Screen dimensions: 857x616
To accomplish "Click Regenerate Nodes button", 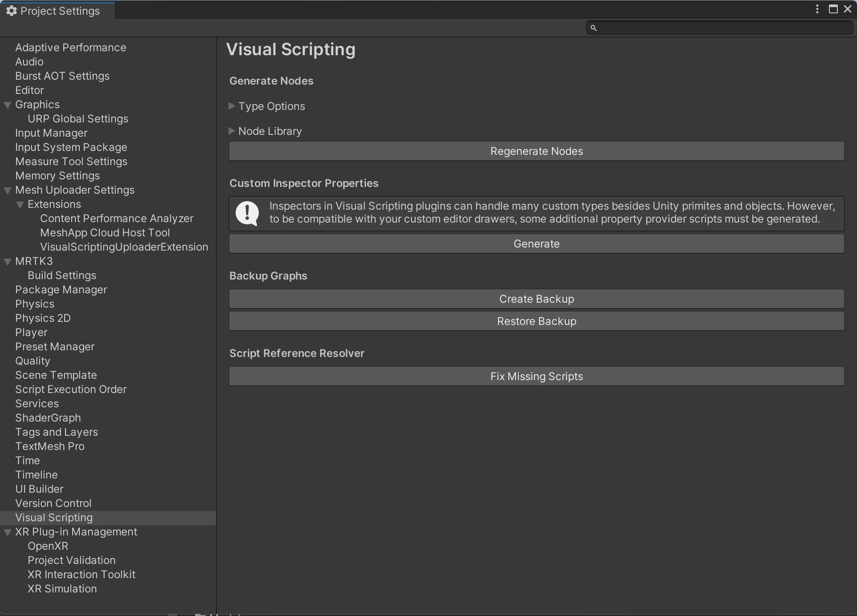I will point(537,151).
